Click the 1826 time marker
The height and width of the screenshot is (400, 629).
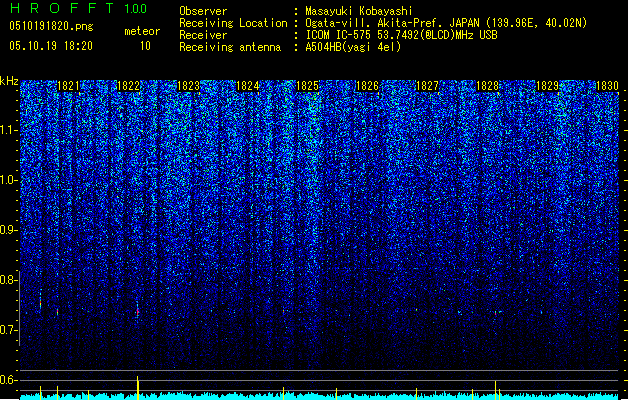point(367,86)
